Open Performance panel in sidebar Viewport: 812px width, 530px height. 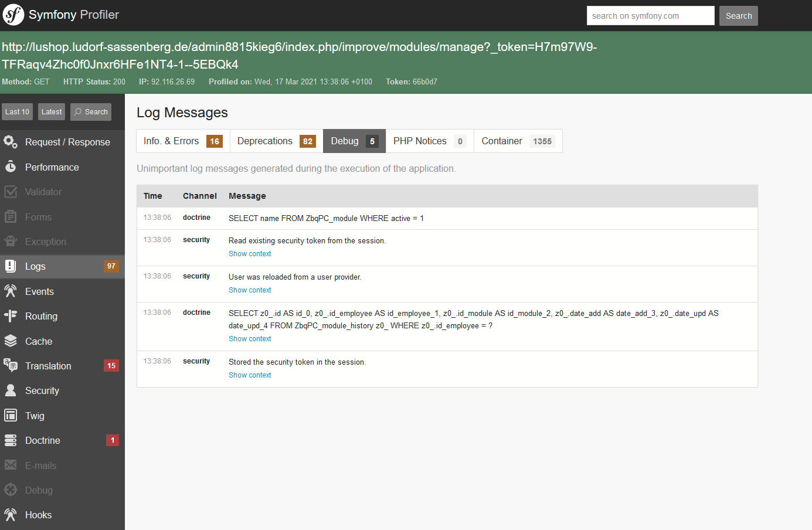click(62, 167)
